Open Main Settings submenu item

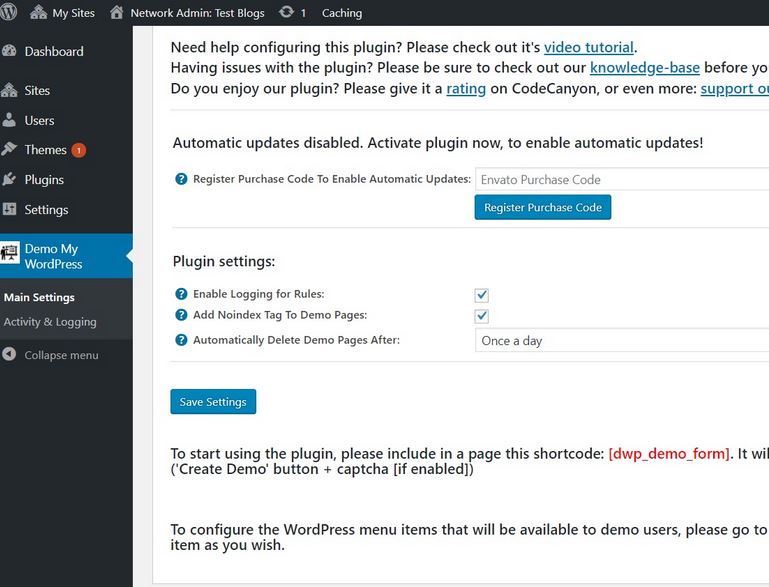click(39, 297)
